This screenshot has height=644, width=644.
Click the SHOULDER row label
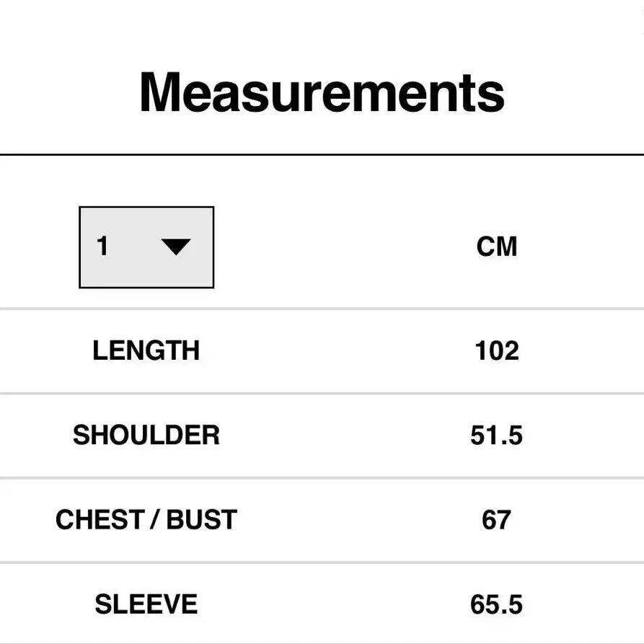tap(146, 436)
